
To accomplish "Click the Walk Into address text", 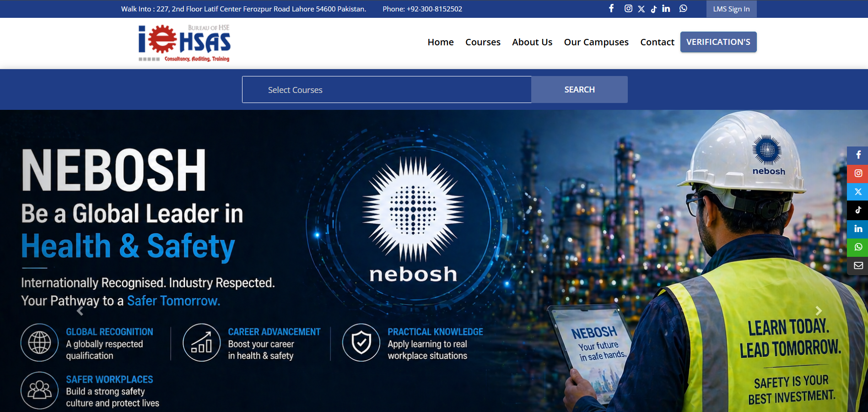I will pyautogui.click(x=243, y=9).
